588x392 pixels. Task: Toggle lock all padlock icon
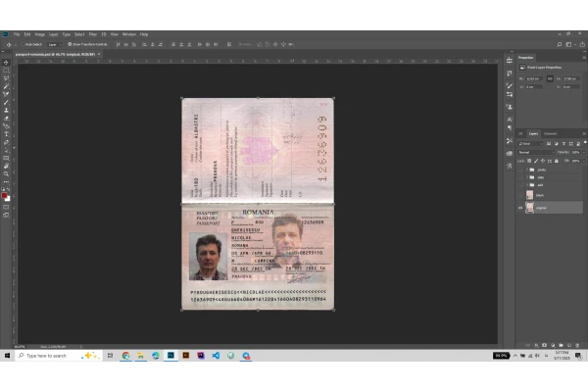tap(556, 161)
